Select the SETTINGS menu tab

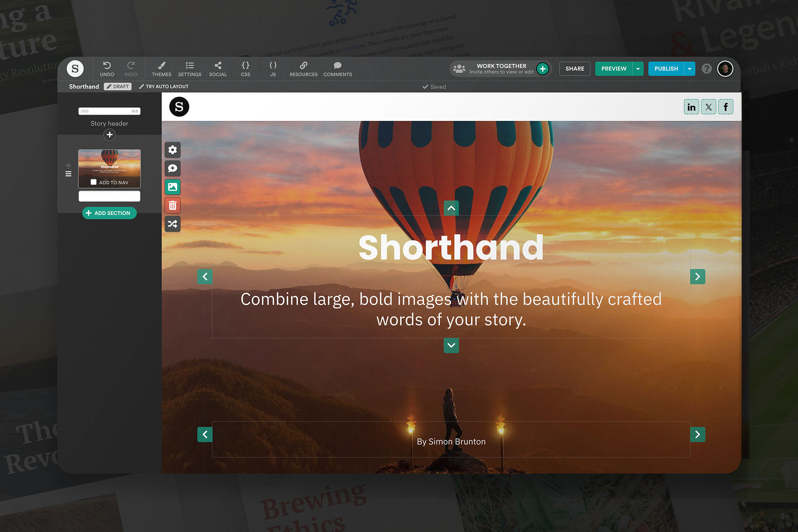(190, 68)
